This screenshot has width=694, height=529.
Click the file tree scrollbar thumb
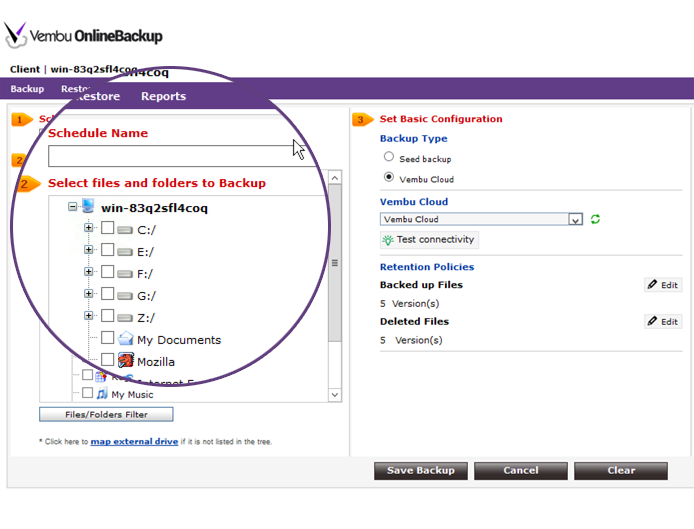click(x=335, y=263)
